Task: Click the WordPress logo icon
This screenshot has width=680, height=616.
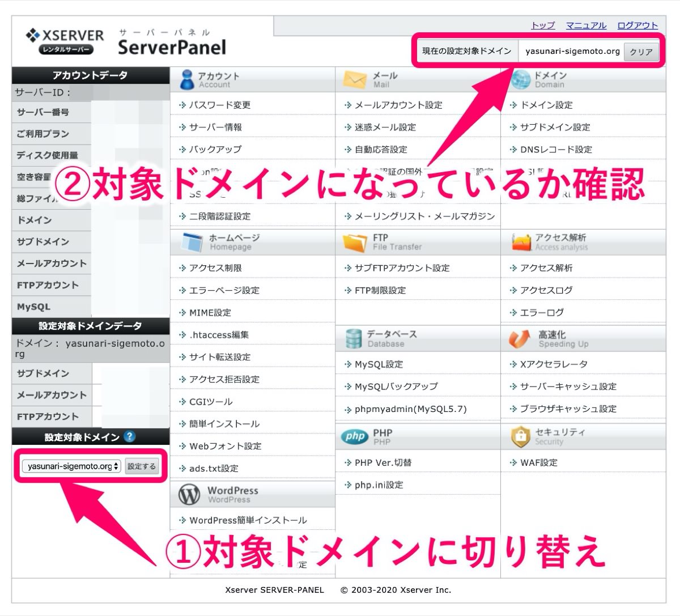Action: (x=189, y=495)
